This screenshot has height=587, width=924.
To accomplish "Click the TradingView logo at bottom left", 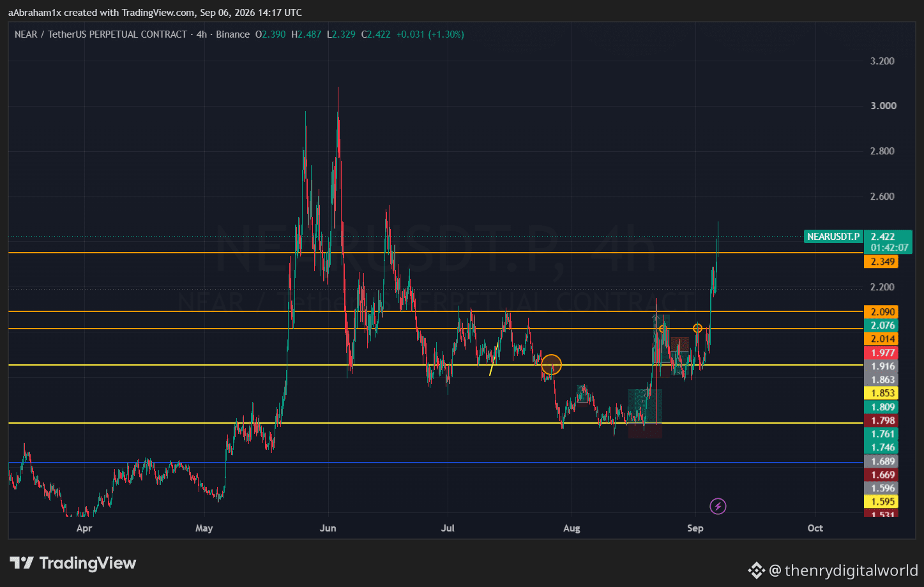I will (73, 563).
